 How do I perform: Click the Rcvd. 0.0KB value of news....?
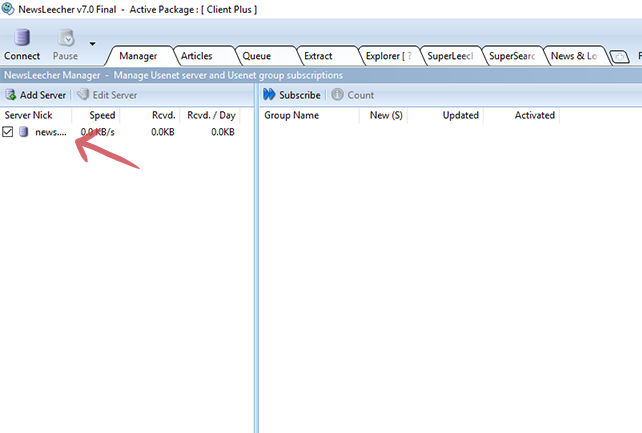[x=163, y=132]
